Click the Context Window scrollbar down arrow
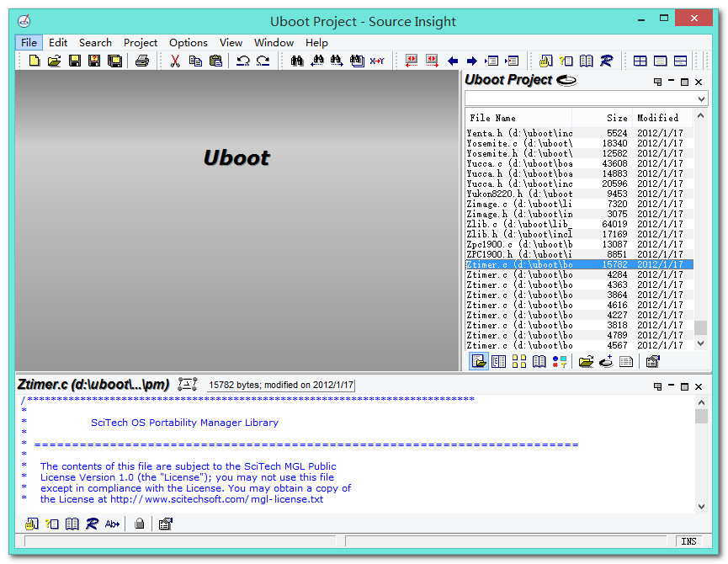 [x=701, y=507]
